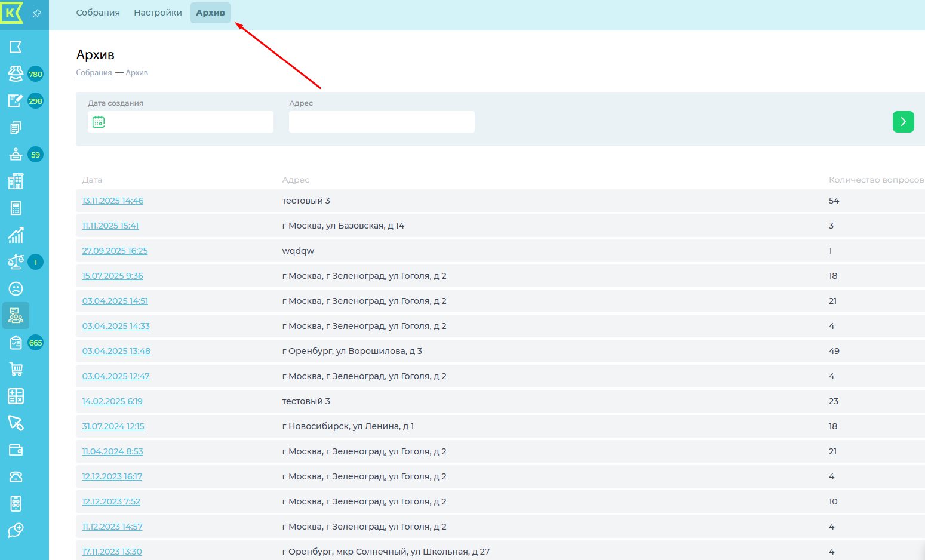Click the Адрес filter input field
Viewport: 925px width, 560px height.
382,122
